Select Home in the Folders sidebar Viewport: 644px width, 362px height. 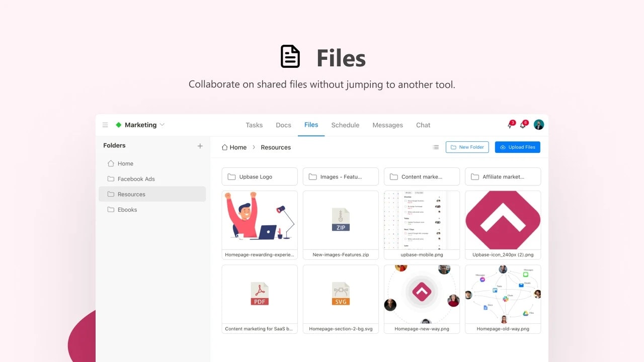click(152, 163)
